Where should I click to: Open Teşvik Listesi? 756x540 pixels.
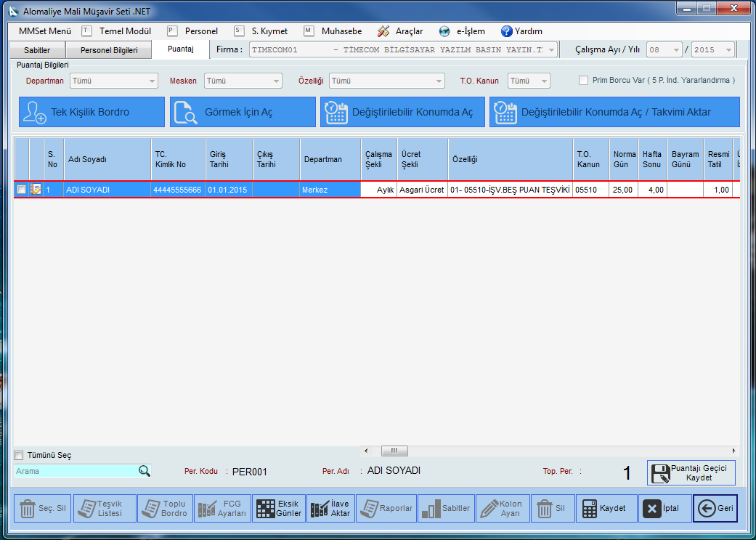click(x=105, y=508)
